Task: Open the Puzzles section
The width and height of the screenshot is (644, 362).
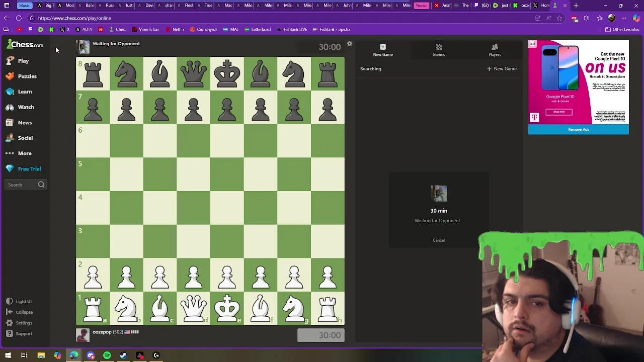Action: [x=21, y=76]
